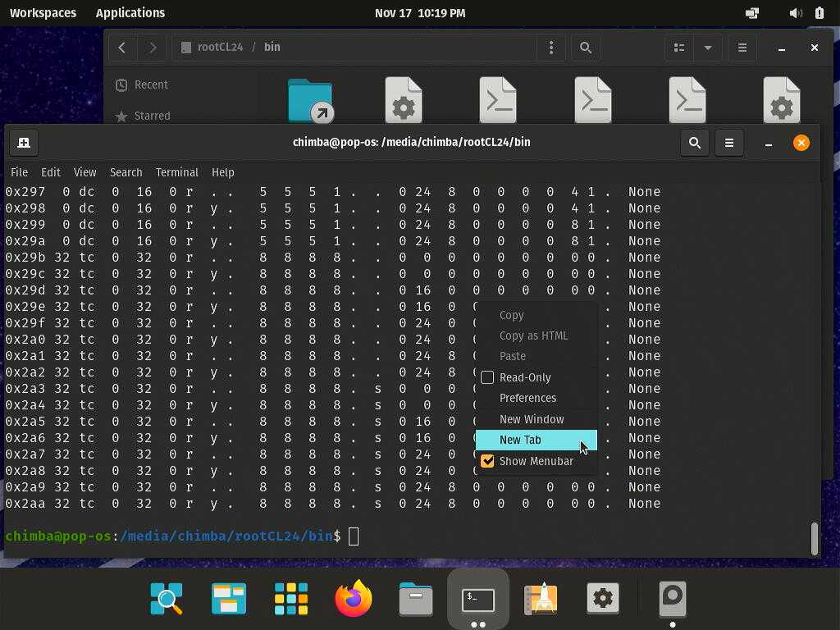
Task: Open the File menu
Action: point(20,172)
